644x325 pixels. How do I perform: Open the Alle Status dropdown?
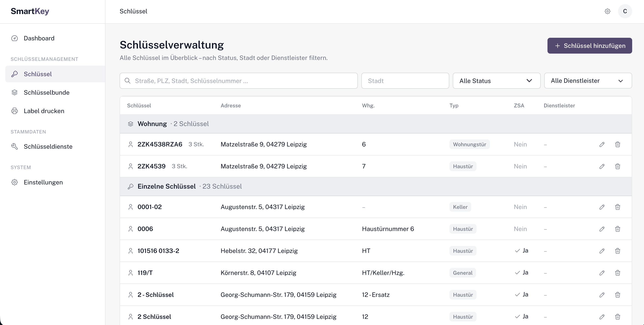[x=497, y=81]
